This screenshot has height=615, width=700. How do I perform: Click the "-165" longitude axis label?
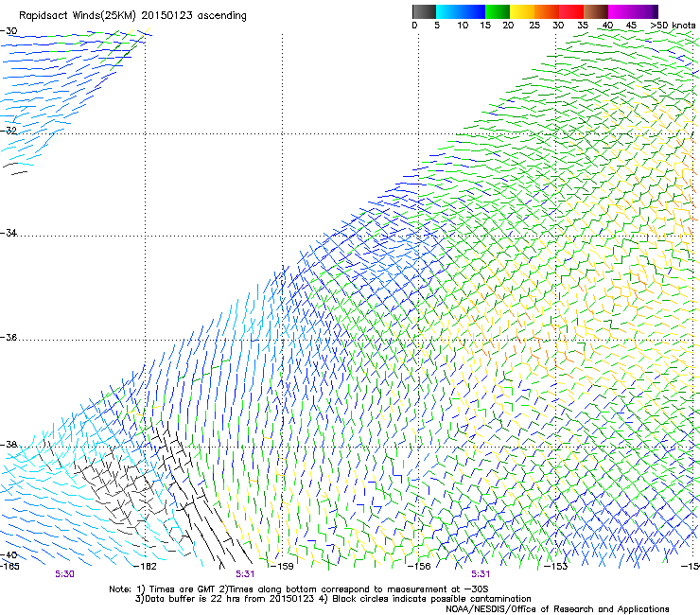[x=9, y=567]
